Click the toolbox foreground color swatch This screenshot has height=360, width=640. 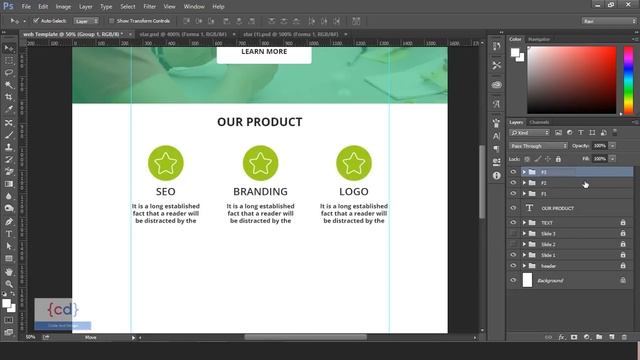click(6, 303)
